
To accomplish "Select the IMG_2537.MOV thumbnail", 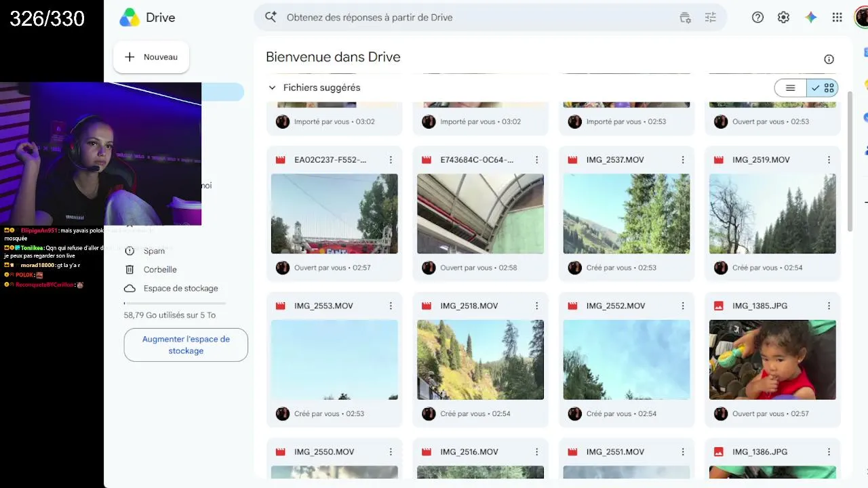I will pyautogui.click(x=627, y=213).
